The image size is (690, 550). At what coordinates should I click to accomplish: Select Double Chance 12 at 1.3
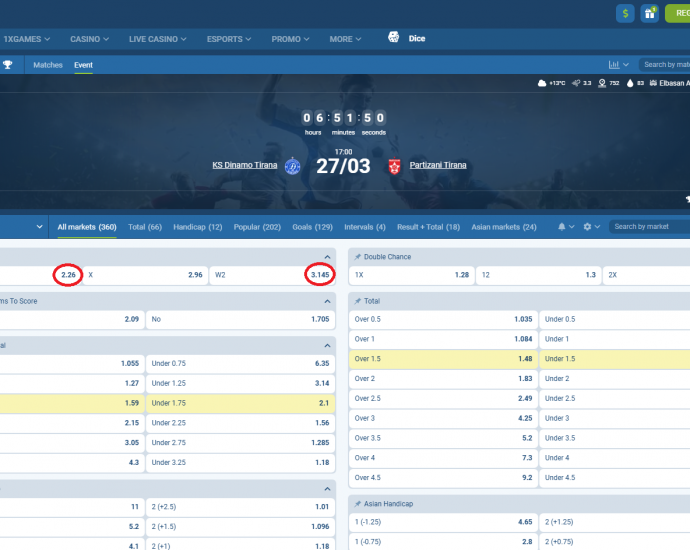(539, 275)
